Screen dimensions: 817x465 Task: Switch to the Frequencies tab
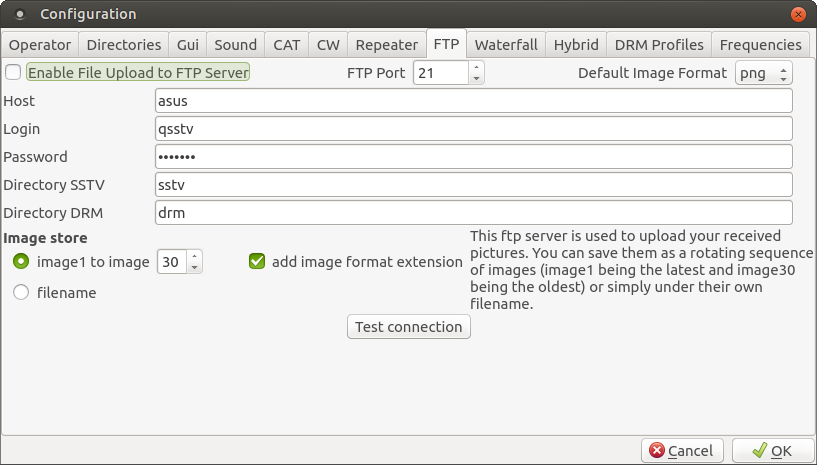(760, 45)
